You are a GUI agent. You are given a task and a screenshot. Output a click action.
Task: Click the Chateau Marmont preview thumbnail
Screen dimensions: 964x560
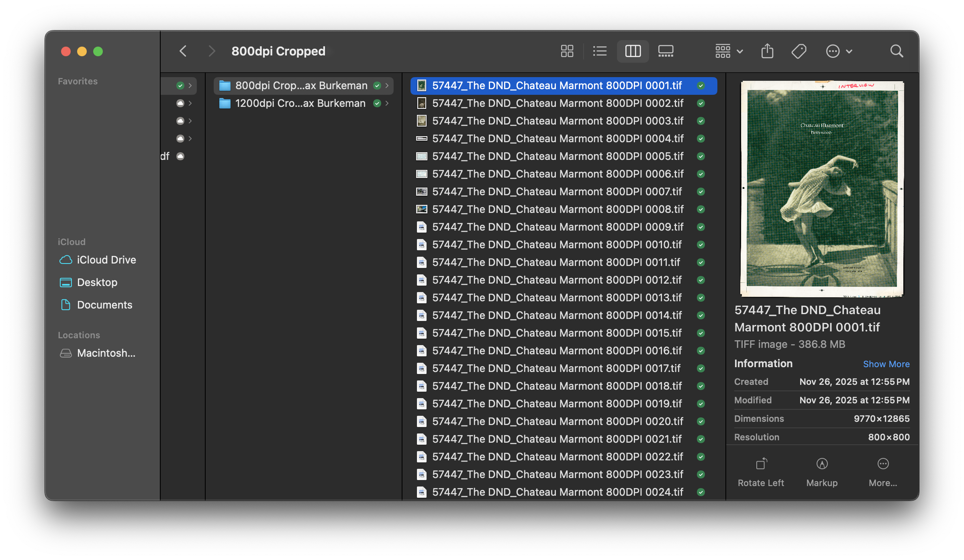(822, 189)
